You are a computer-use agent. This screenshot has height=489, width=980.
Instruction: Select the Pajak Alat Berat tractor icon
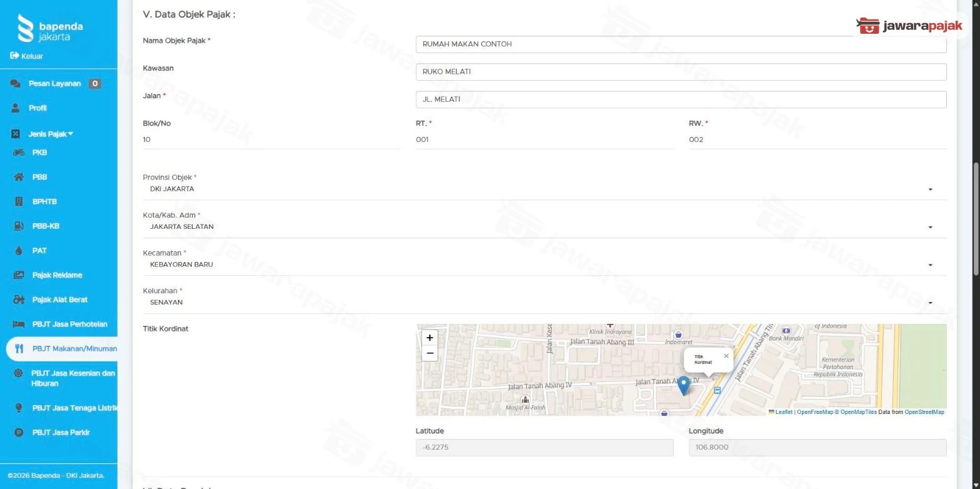point(19,300)
